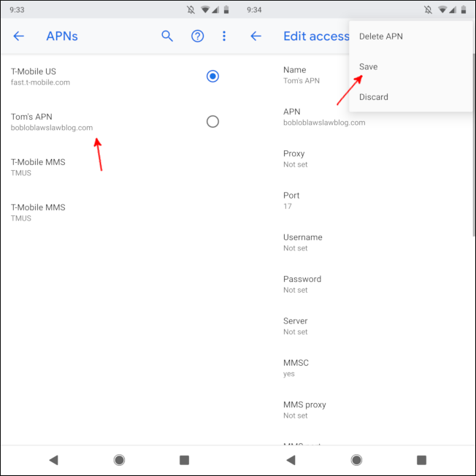The width and height of the screenshot is (476, 476).
Task: Open the APNs overflow menu
Action: tap(224, 36)
